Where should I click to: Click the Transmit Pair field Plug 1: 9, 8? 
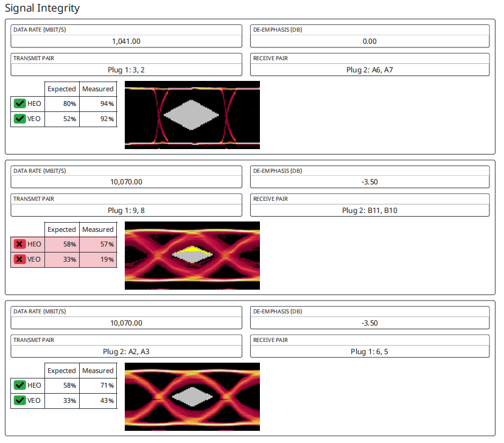tap(127, 211)
